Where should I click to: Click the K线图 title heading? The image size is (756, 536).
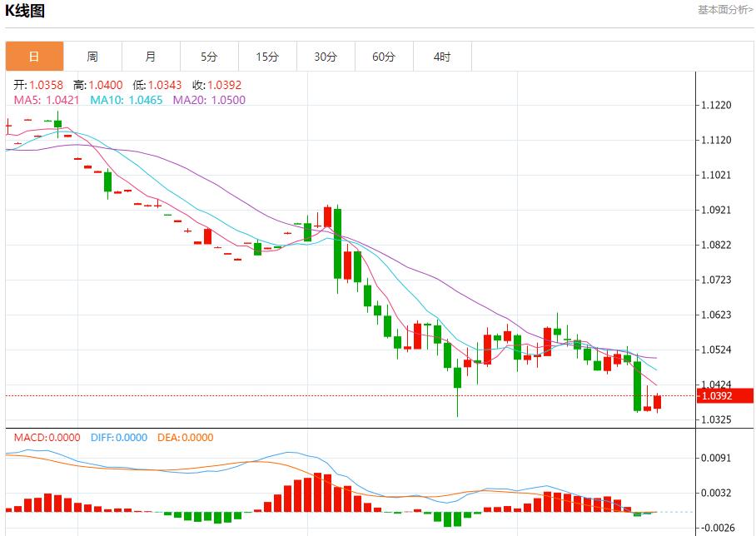pyautogui.click(x=26, y=11)
